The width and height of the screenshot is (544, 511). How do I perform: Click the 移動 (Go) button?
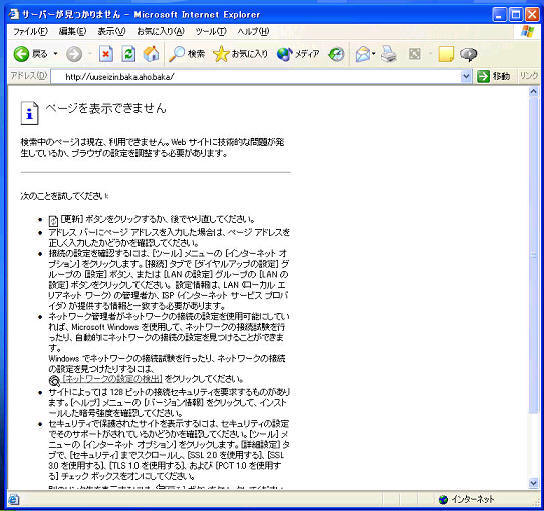point(493,76)
